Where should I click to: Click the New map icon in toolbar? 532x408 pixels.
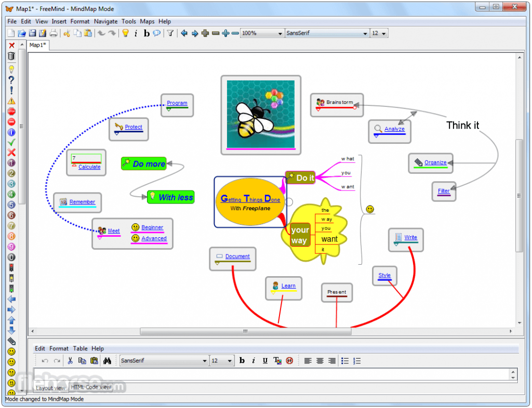pyautogui.click(x=11, y=33)
